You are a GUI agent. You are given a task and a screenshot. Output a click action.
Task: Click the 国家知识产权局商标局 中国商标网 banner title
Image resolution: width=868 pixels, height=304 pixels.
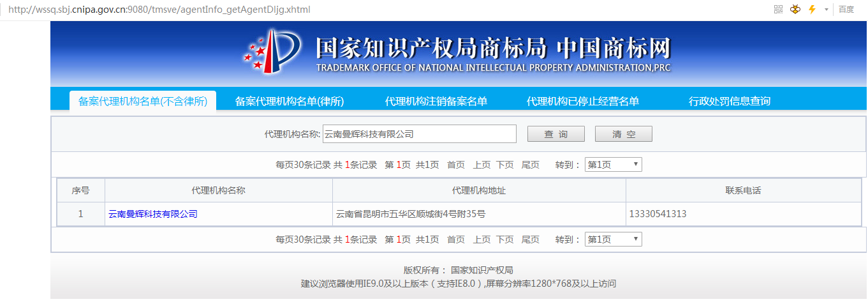(x=493, y=48)
